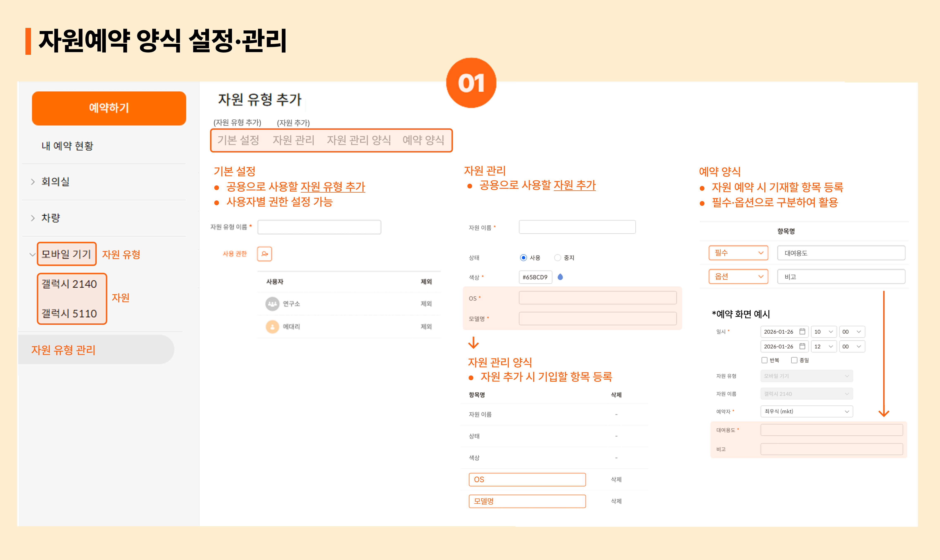Switch to the 예약 양식 tab

coord(423,140)
